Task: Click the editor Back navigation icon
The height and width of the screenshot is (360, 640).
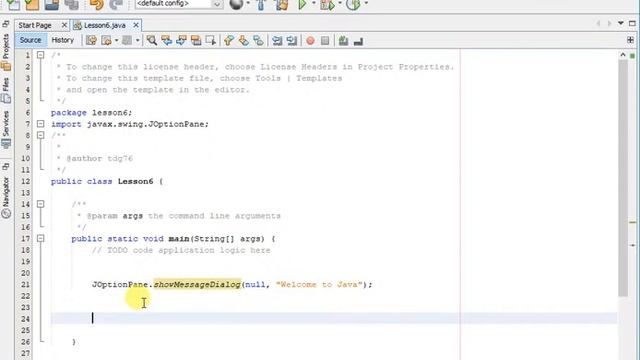Action: (107, 40)
